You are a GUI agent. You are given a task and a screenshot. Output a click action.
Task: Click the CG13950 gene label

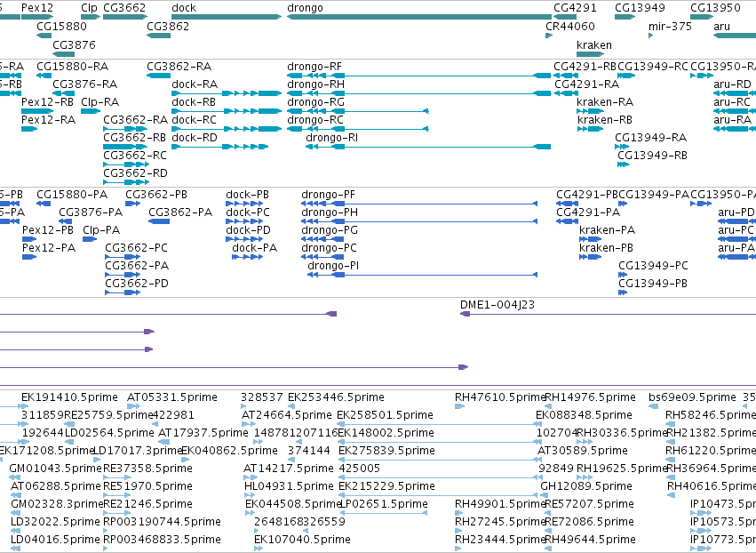715,8
